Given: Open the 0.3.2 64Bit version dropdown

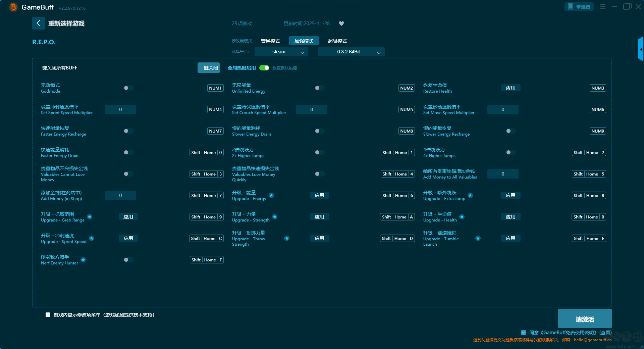Looking at the screenshot, I should [x=351, y=52].
